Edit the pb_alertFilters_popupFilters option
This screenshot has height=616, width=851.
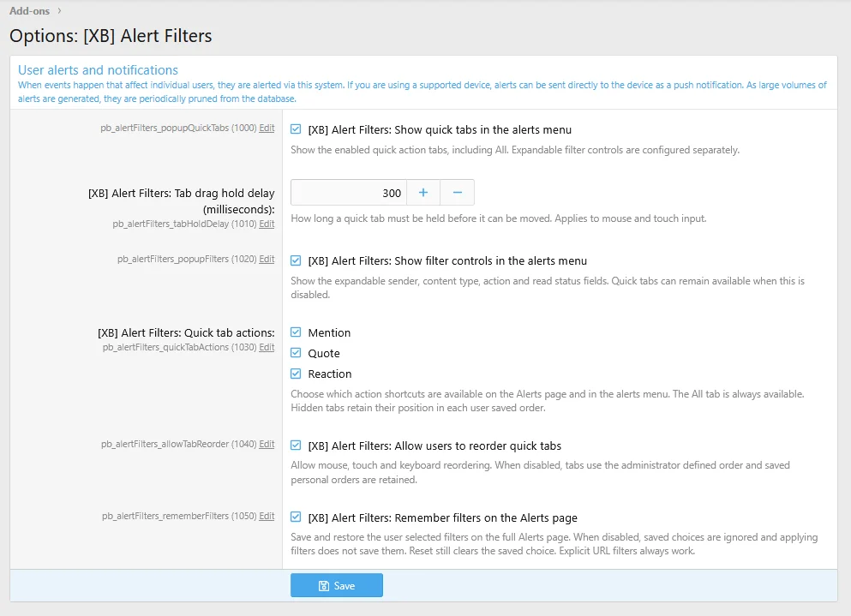point(267,260)
